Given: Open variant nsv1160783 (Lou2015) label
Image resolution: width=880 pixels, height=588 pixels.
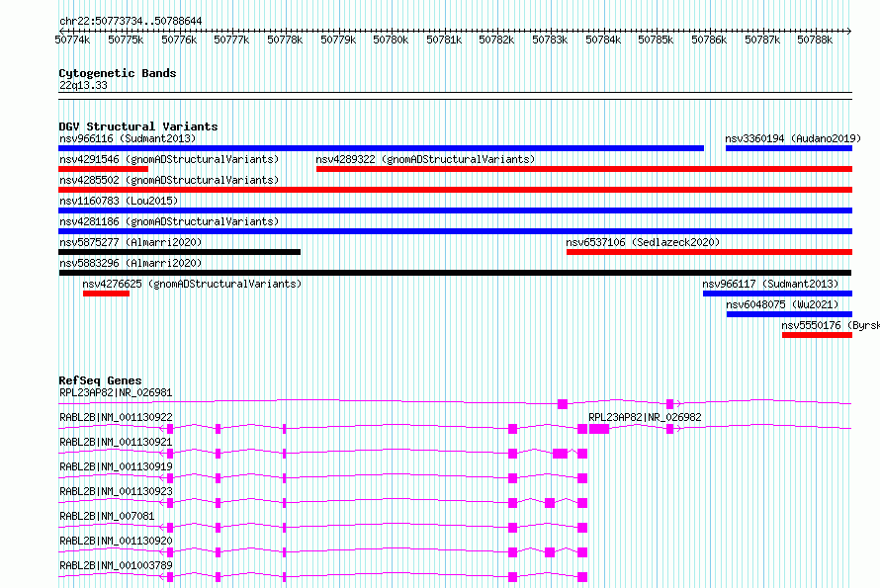Looking at the screenshot, I should click(x=119, y=201).
